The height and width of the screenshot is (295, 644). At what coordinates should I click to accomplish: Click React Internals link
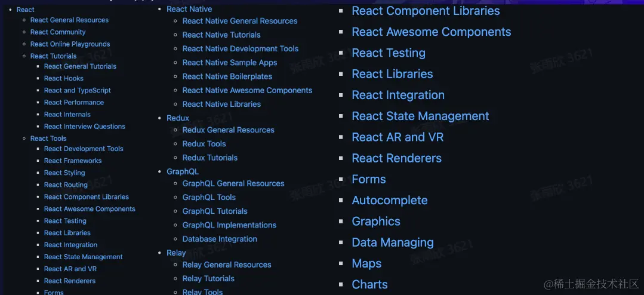coord(67,114)
